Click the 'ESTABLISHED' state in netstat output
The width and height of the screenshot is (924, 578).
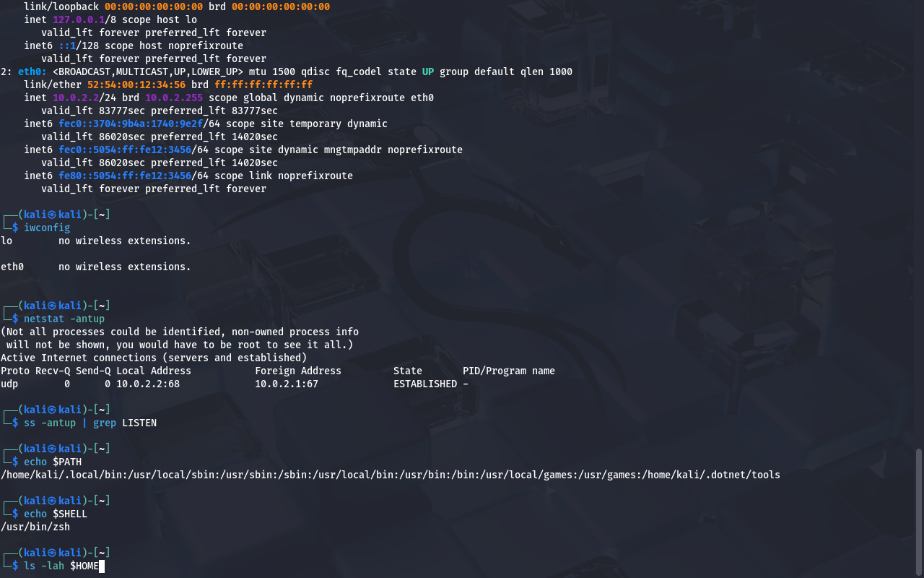pos(425,384)
